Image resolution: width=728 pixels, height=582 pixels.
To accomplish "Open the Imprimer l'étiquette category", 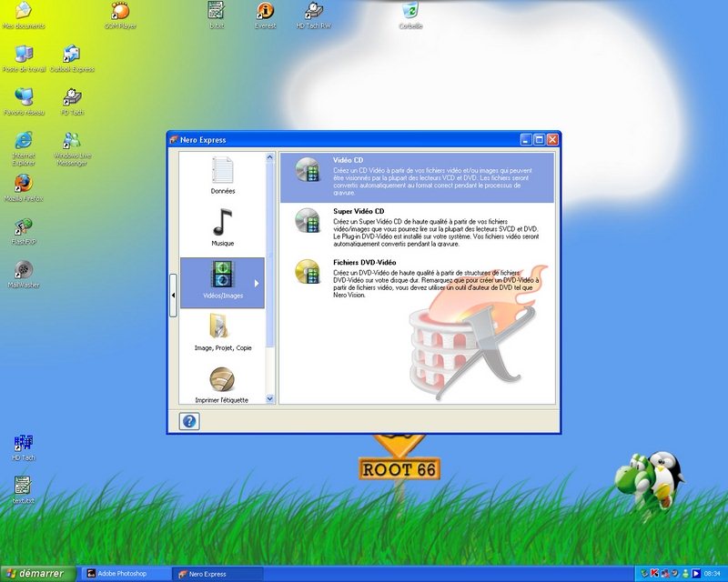I will tap(222, 385).
